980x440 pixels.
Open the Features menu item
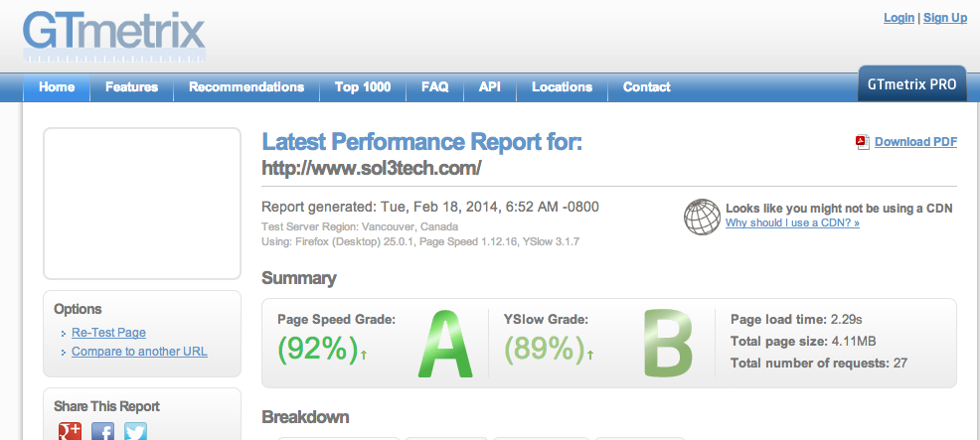(132, 86)
